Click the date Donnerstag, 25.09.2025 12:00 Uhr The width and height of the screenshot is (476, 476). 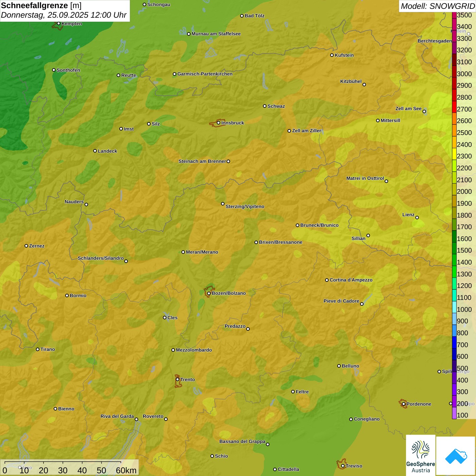click(x=64, y=15)
